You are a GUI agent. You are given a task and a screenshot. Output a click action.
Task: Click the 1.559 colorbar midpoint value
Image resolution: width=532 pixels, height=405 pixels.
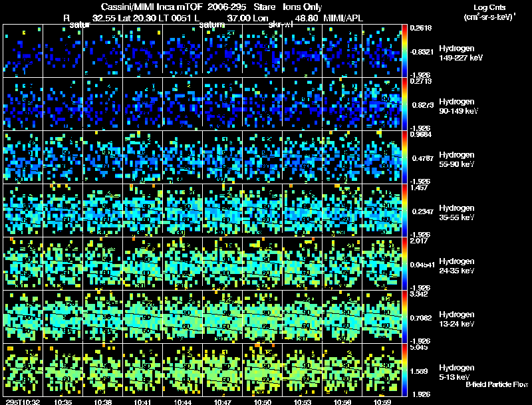point(419,372)
